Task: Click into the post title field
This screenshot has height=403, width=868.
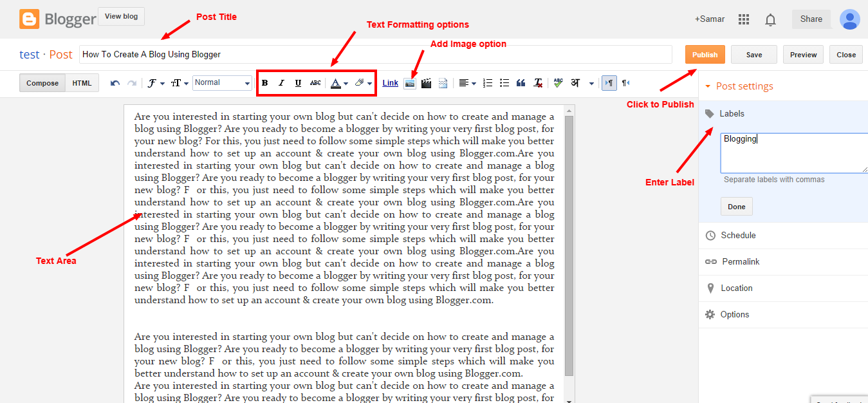Action: tap(376, 55)
